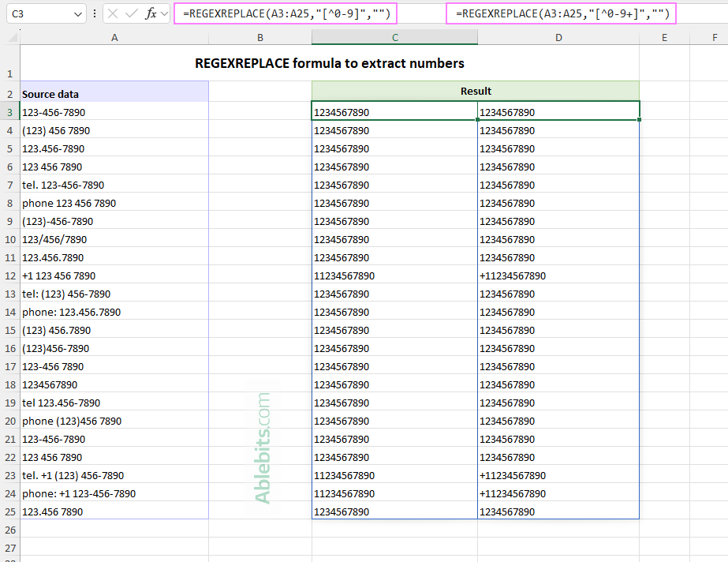This screenshot has width=728, height=562.
Task: Expand the function dropdown next to fx
Action: (x=164, y=14)
